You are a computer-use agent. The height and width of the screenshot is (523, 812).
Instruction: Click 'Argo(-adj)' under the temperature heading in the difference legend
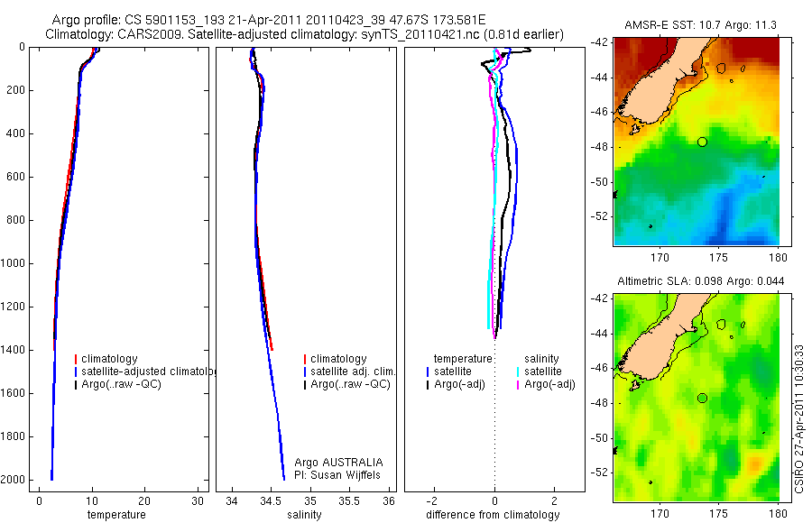pyautogui.click(x=459, y=384)
